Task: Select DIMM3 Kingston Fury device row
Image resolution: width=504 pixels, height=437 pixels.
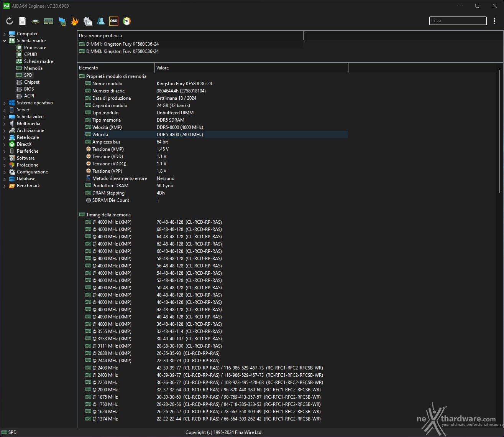Action: [x=190, y=51]
